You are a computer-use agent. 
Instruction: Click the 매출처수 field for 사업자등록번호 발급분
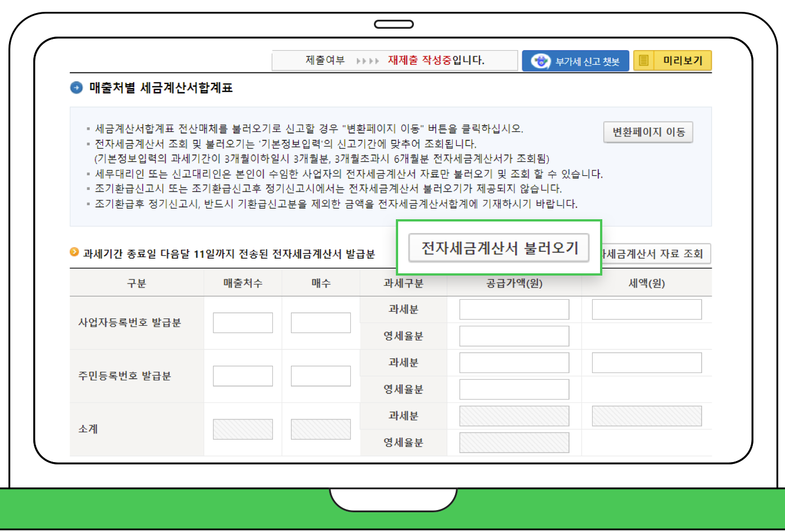[242, 322]
